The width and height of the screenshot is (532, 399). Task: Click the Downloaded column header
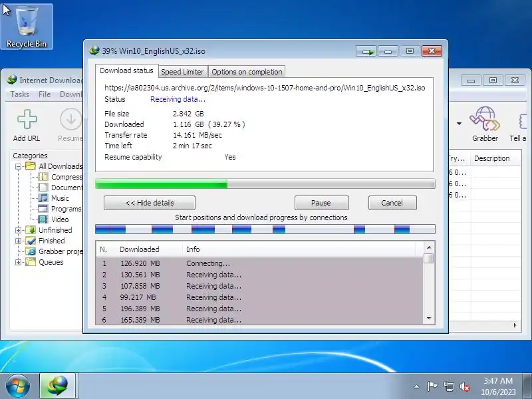coord(149,249)
